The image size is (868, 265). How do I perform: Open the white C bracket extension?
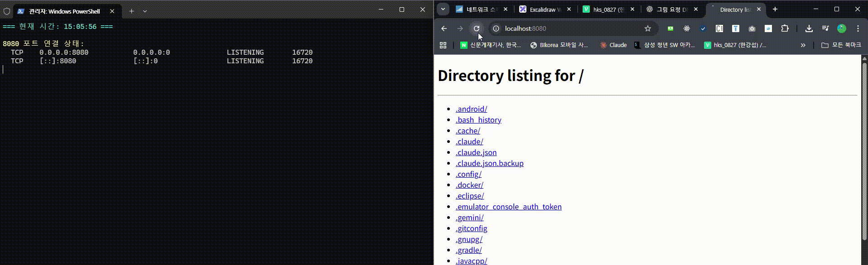click(x=719, y=28)
